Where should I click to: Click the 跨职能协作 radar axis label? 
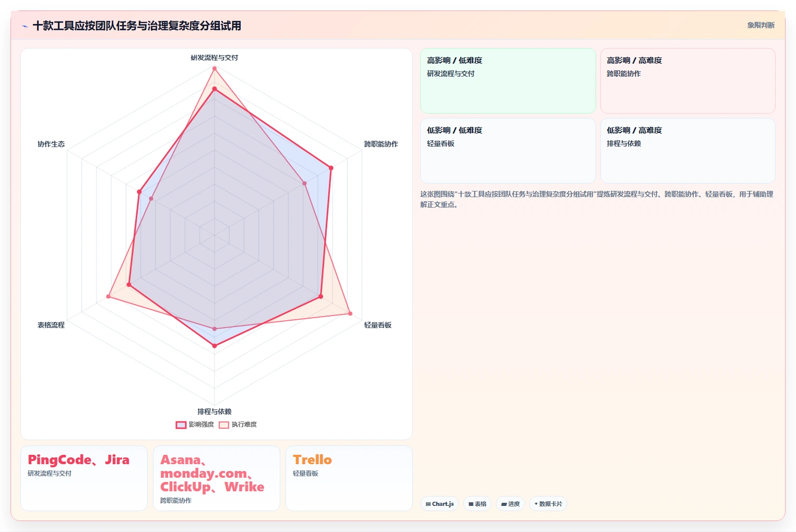tap(381, 144)
